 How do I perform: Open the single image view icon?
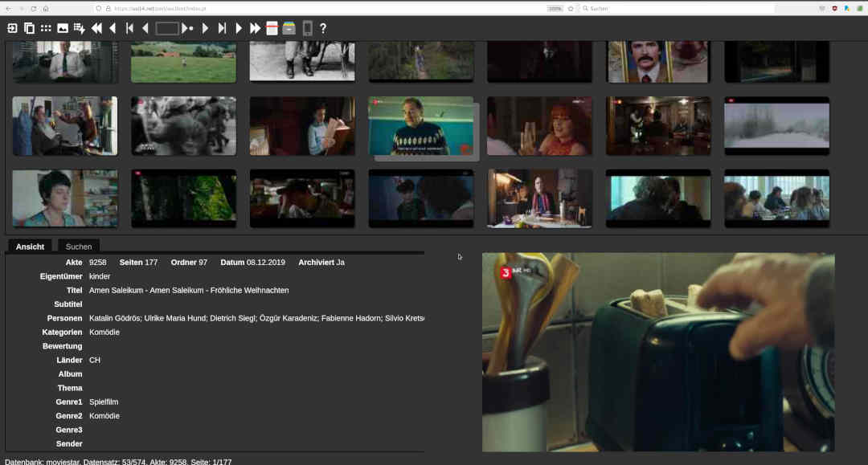(x=63, y=28)
